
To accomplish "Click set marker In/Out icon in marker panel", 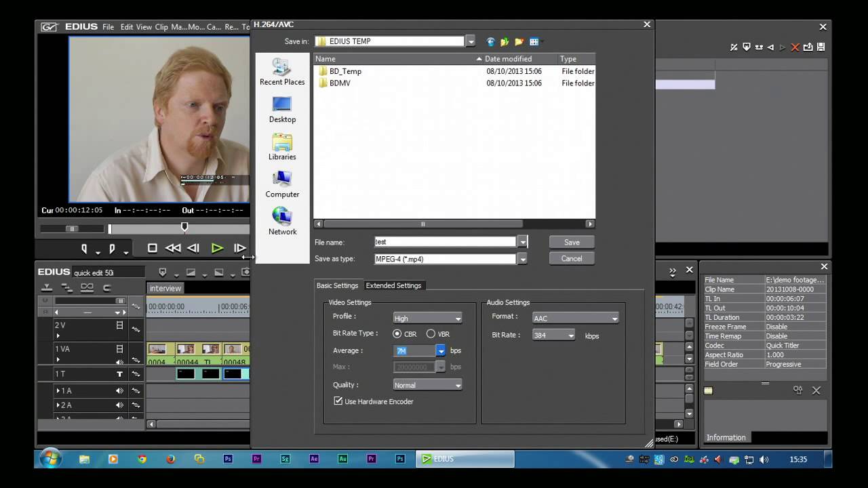I will (x=759, y=47).
